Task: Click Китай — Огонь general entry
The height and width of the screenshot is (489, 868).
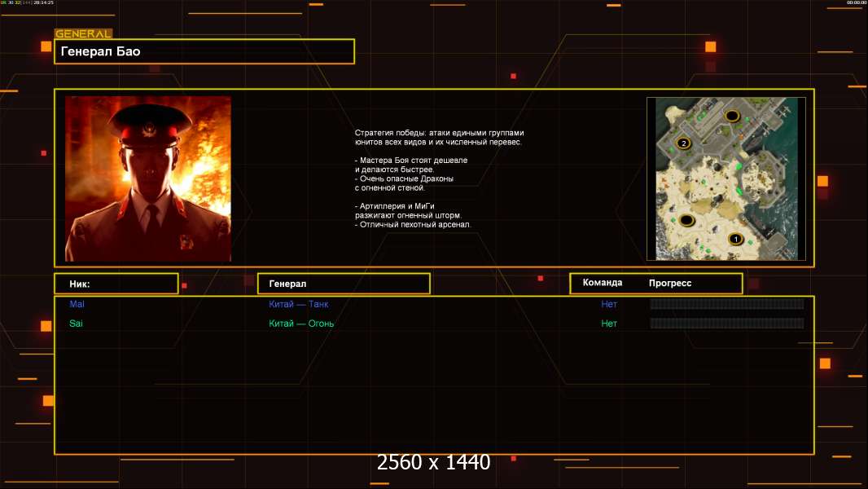Action: pyautogui.click(x=301, y=324)
